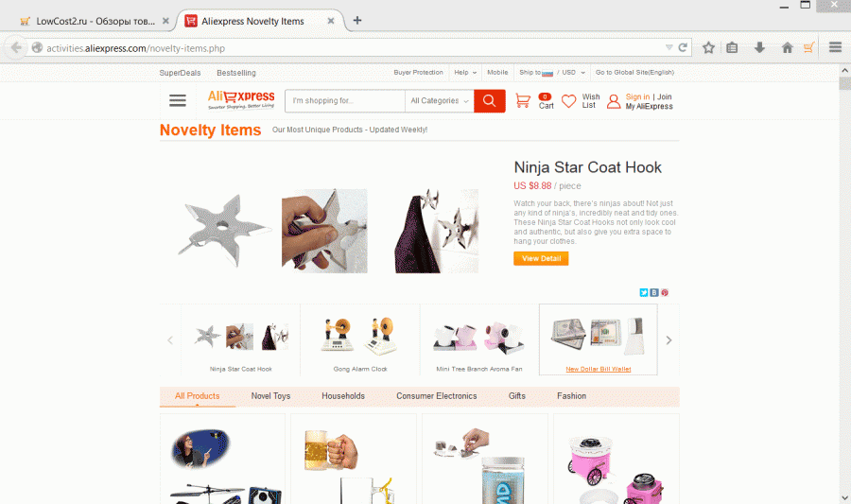Viewport: 851px width, 504px height.
Task: Click the View Detail button
Action: pos(541,259)
